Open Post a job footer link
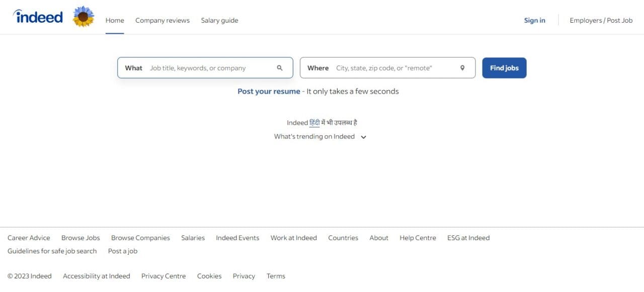The image size is (644, 292). tap(122, 251)
